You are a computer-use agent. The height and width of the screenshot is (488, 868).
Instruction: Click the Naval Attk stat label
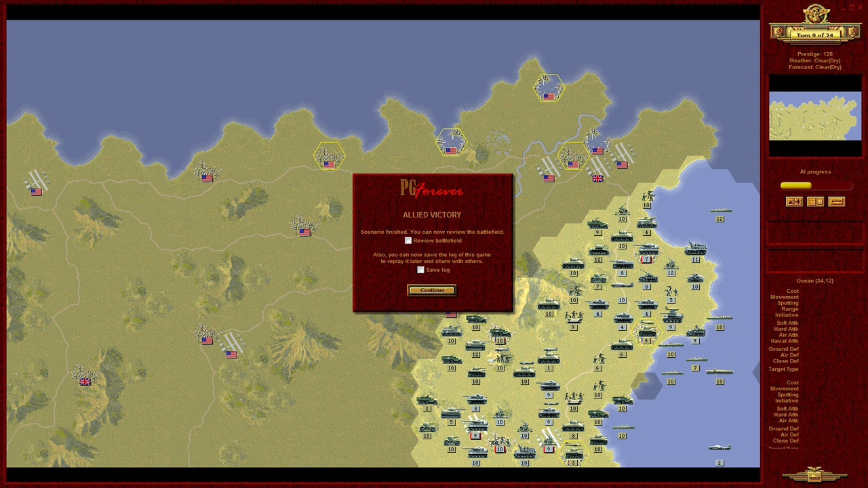[x=785, y=341]
